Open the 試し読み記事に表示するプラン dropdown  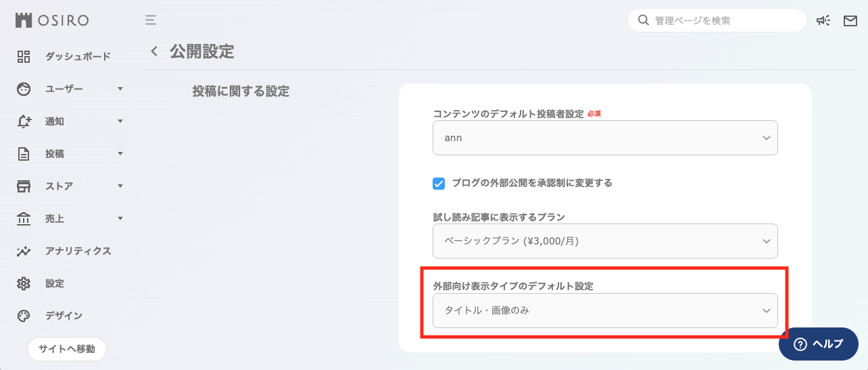[x=605, y=241]
